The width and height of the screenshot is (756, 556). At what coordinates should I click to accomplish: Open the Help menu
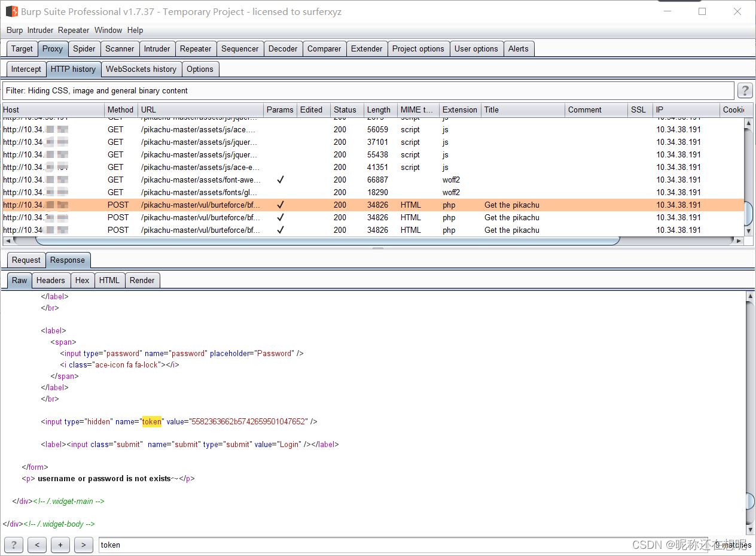135,30
